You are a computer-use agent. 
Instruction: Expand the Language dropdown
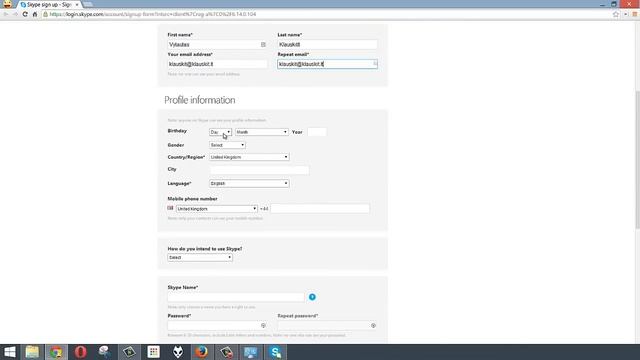249,184
